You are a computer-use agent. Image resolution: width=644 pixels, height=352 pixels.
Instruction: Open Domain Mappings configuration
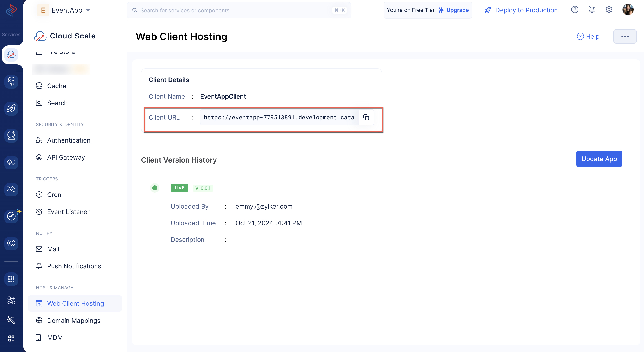(74, 320)
